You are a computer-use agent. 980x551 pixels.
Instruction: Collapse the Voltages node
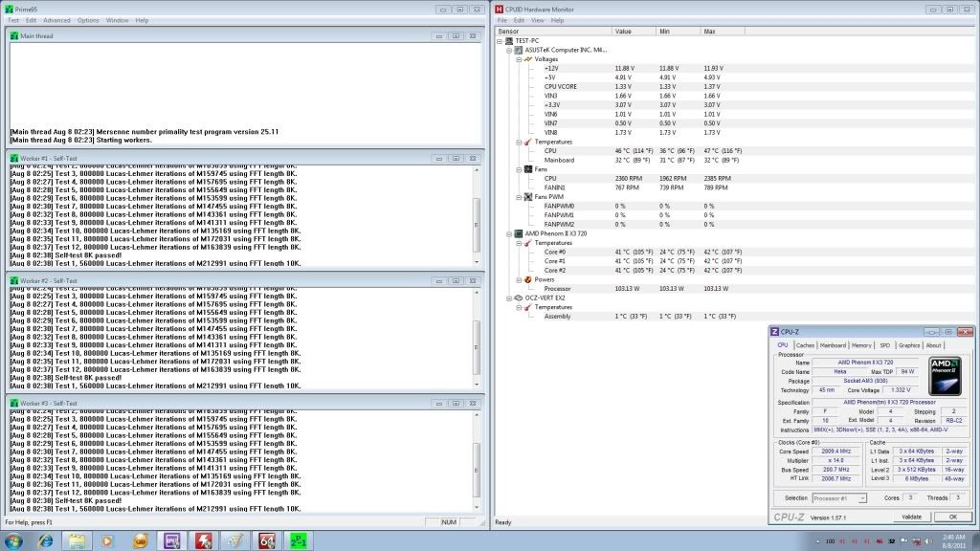click(x=519, y=59)
